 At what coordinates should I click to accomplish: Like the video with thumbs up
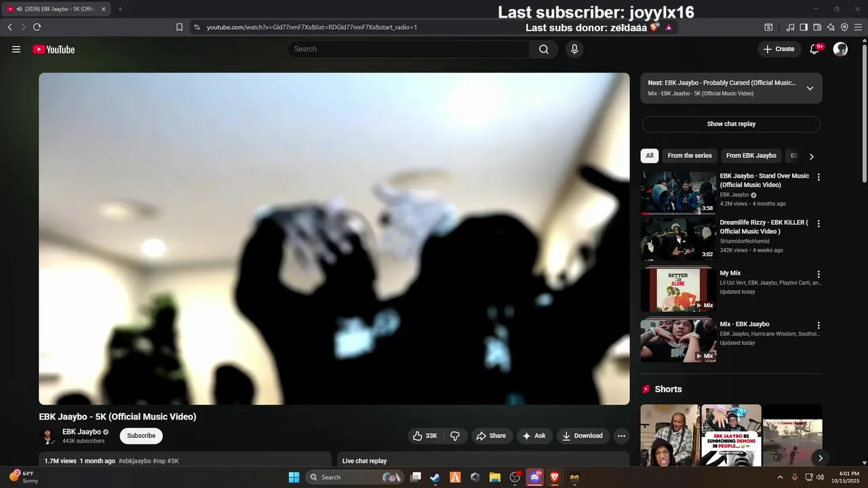pos(425,436)
